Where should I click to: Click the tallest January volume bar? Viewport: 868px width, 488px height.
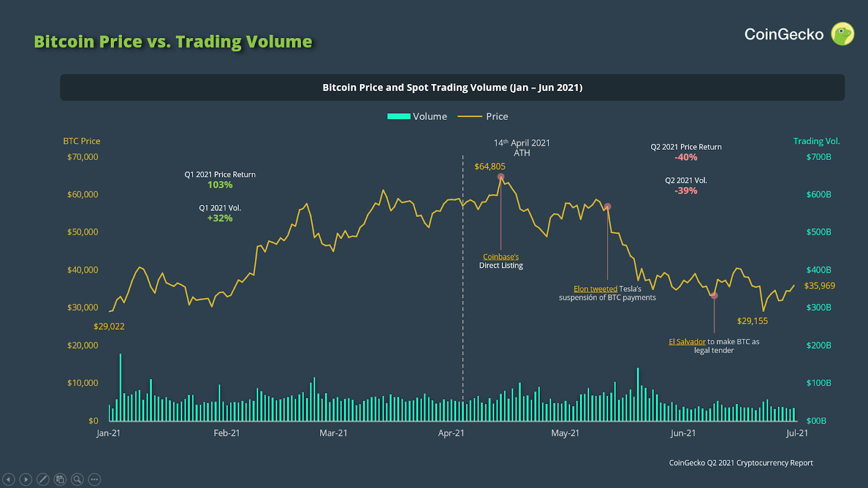click(x=120, y=387)
